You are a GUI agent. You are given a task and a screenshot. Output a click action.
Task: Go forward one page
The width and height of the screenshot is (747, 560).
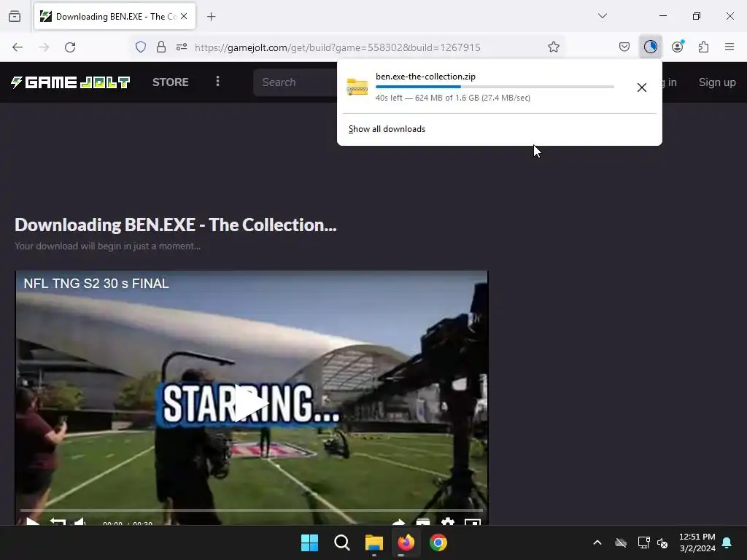tap(44, 47)
